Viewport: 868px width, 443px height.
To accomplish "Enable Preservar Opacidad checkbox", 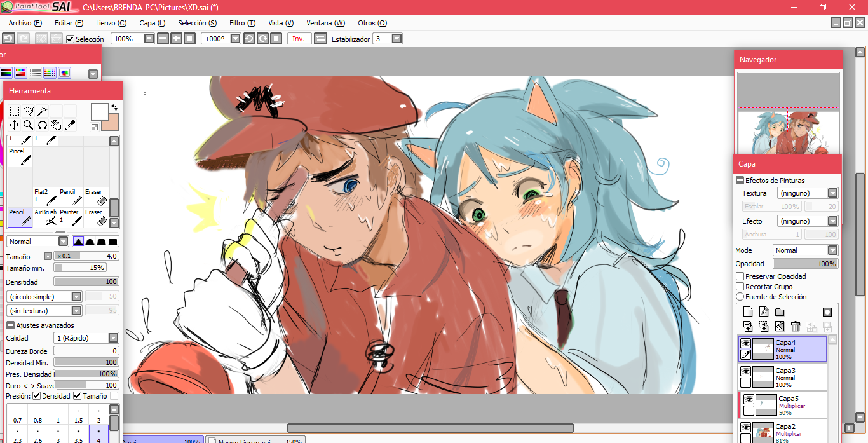I will coord(740,276).
